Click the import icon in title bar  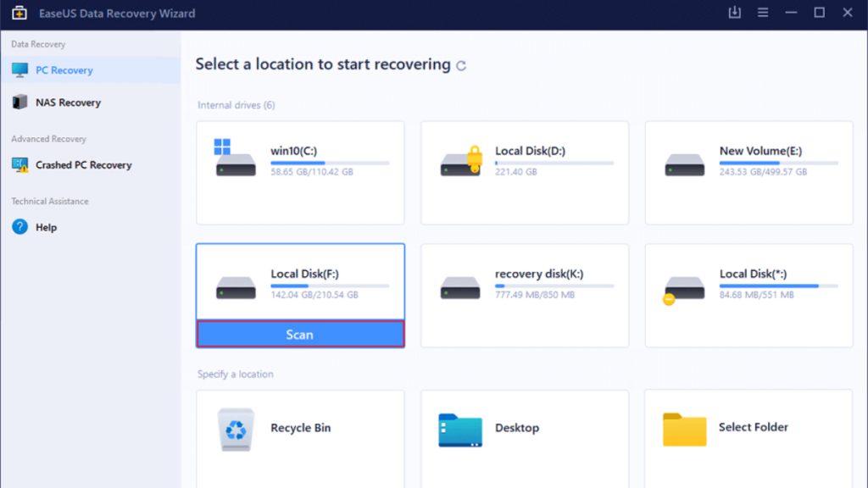point(734,13)
